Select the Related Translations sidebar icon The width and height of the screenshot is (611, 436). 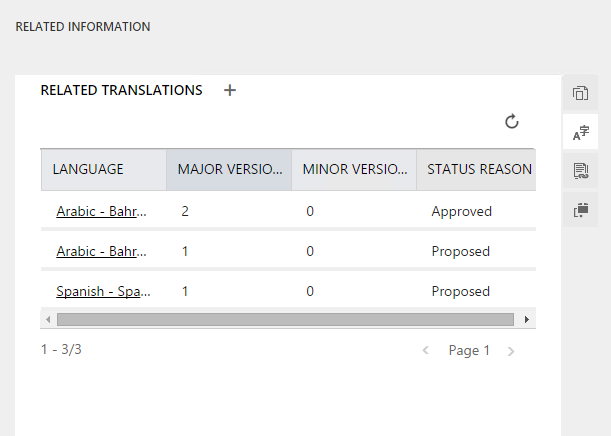(x=580, y=132)
